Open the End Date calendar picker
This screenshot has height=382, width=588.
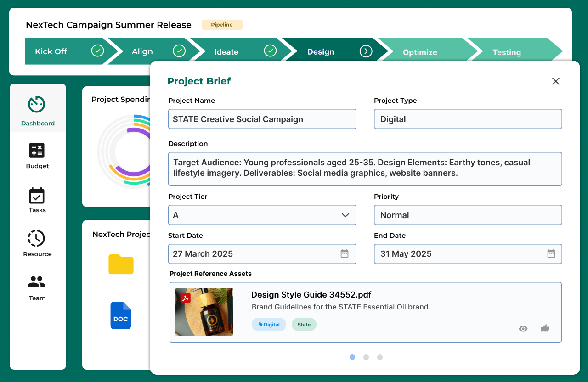551,254
